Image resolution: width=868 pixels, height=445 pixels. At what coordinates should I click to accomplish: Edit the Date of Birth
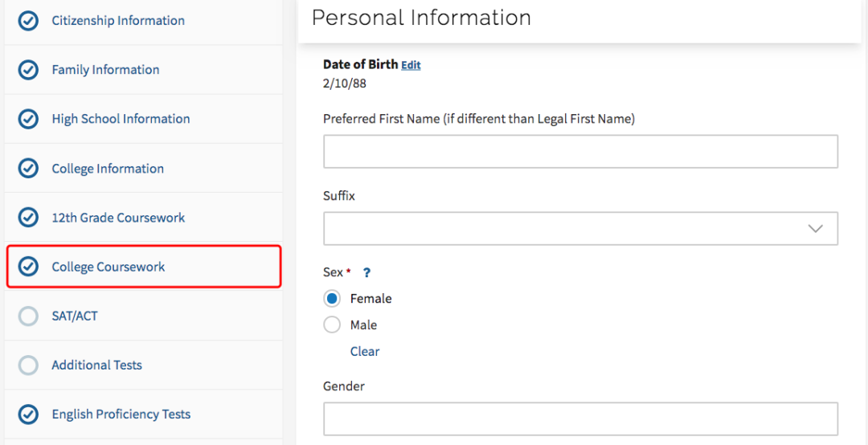pyautogui.click(x=411, y=65)
